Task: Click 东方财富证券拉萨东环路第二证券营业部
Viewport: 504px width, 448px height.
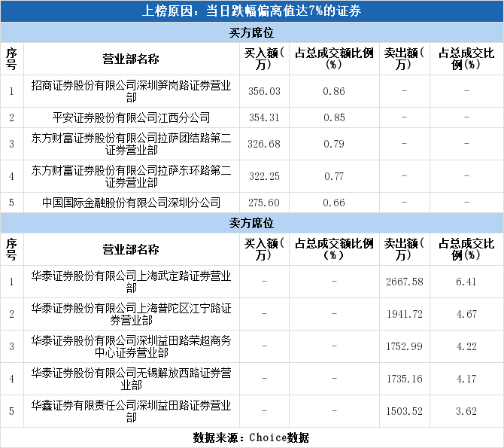Action: 131,176
